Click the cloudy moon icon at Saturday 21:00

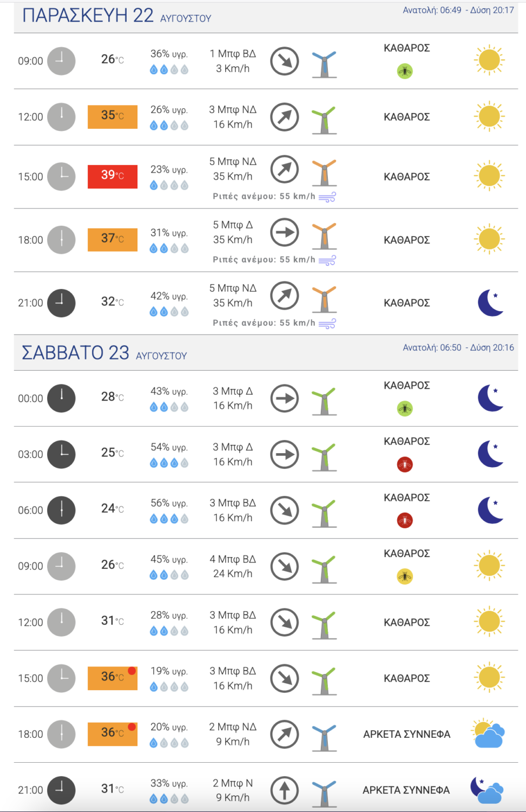coord(487,790)
